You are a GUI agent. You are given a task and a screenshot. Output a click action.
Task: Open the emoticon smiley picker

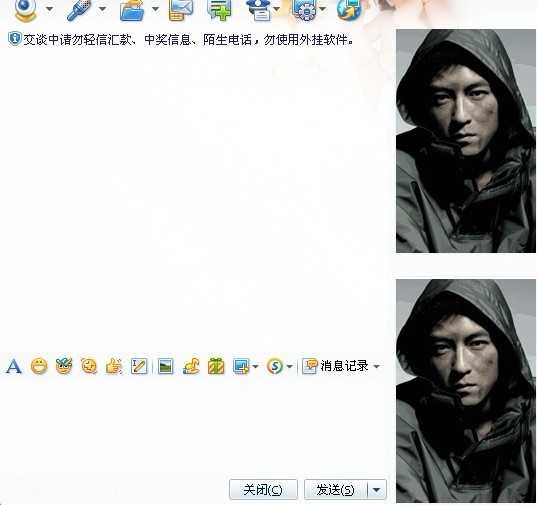pyautogui.click(x=39, y=366)
